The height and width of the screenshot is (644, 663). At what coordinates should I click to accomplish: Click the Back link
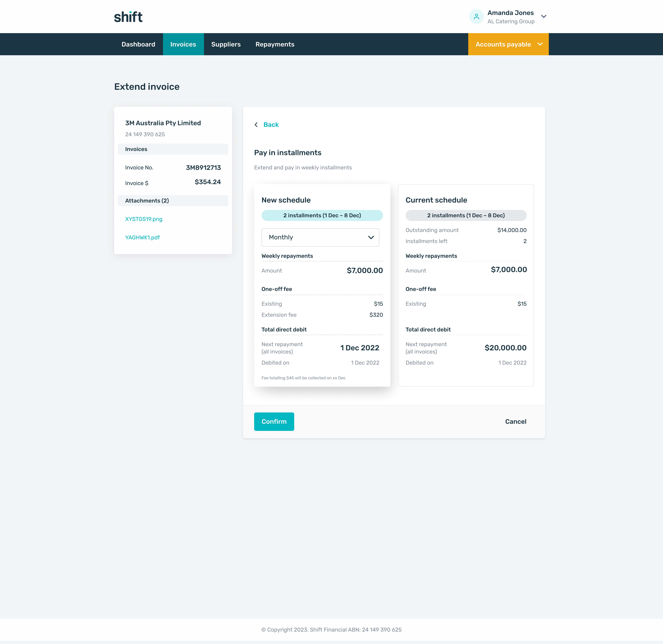(271, 125)
